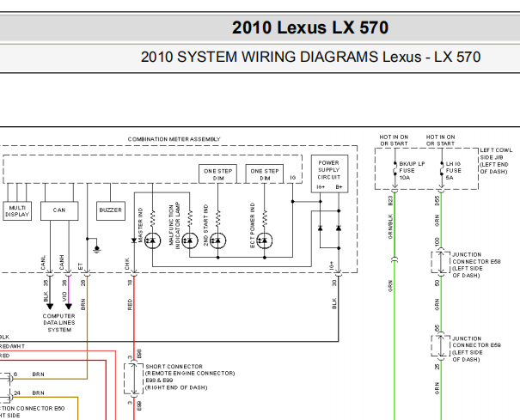Screen dimensions: 520x420
Task: Select the "CANL" pin label
Action: [x=43, y=262]
